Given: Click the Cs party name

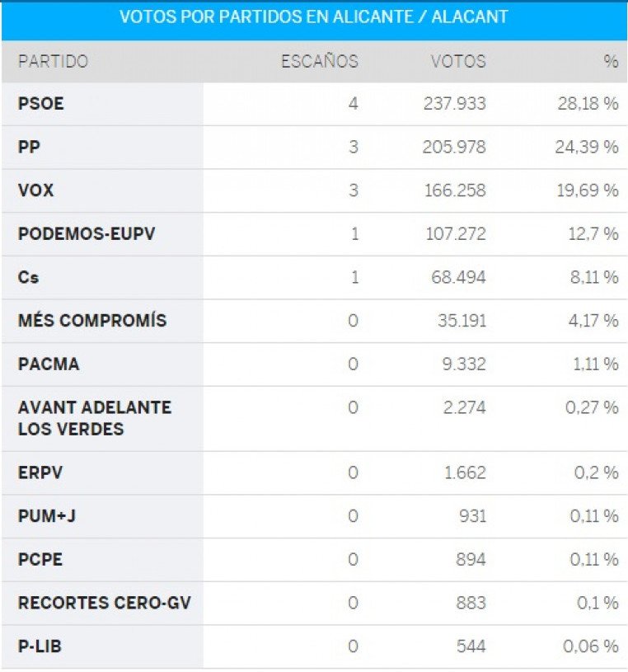Looking at the screenshot, I should pos(28,277).
